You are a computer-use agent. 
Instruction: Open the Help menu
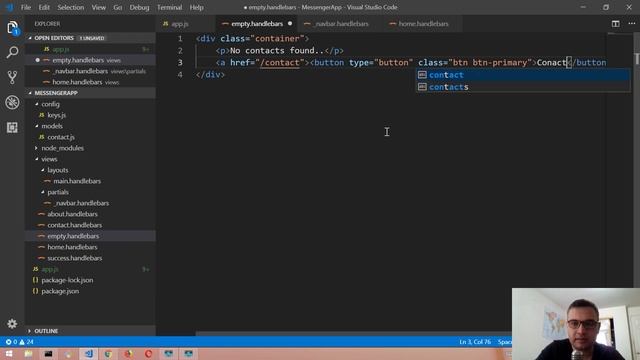(x=196, y=7)
